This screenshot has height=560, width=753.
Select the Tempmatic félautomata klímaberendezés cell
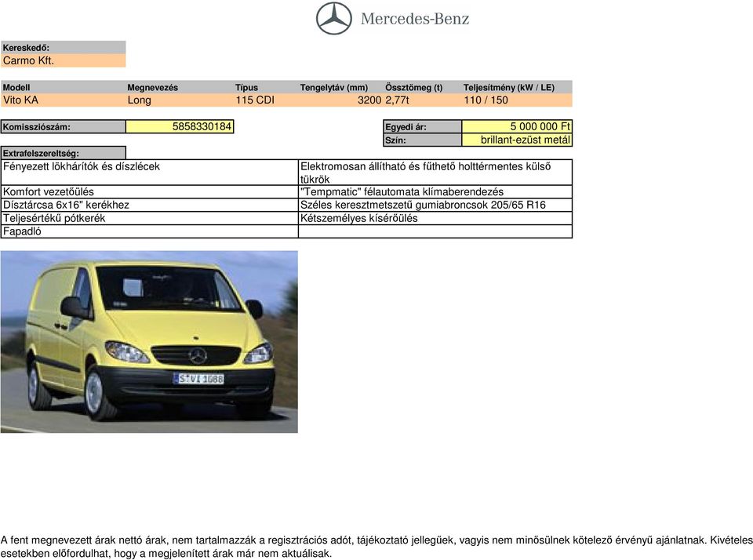pos(435,191)
